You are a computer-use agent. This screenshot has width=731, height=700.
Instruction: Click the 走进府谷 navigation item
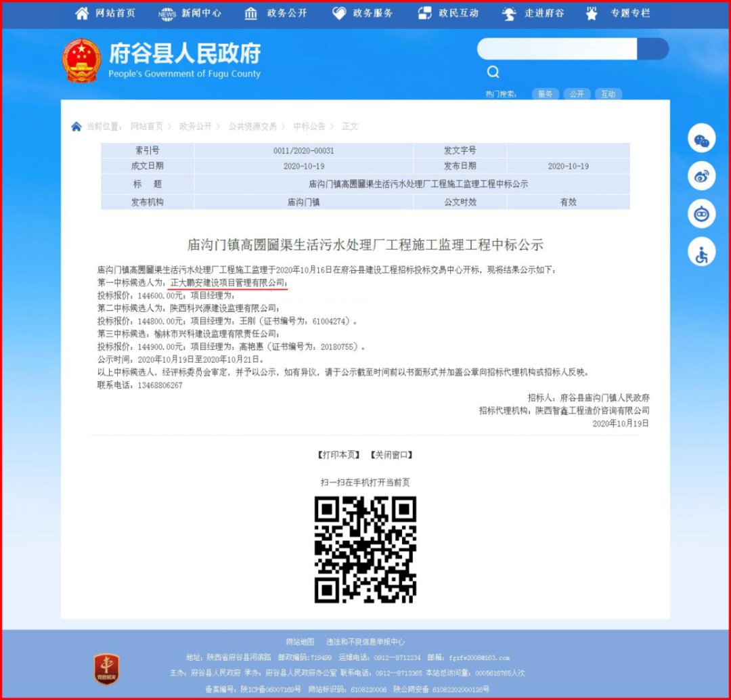point(533,14)
